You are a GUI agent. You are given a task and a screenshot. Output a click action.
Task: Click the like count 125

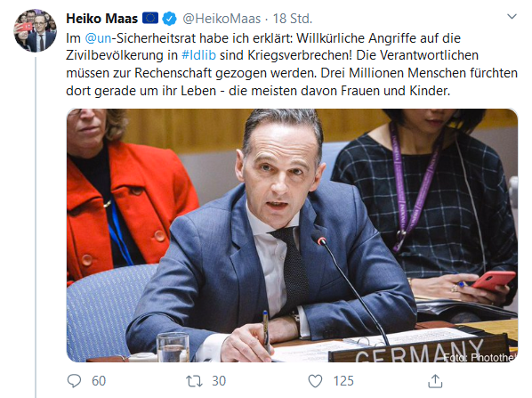pyautogui.click(x=343, y=381)
